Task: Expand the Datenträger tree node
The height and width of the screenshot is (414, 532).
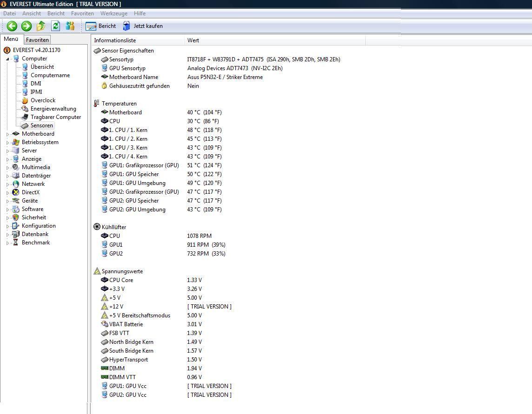Action: click(7, 176)
